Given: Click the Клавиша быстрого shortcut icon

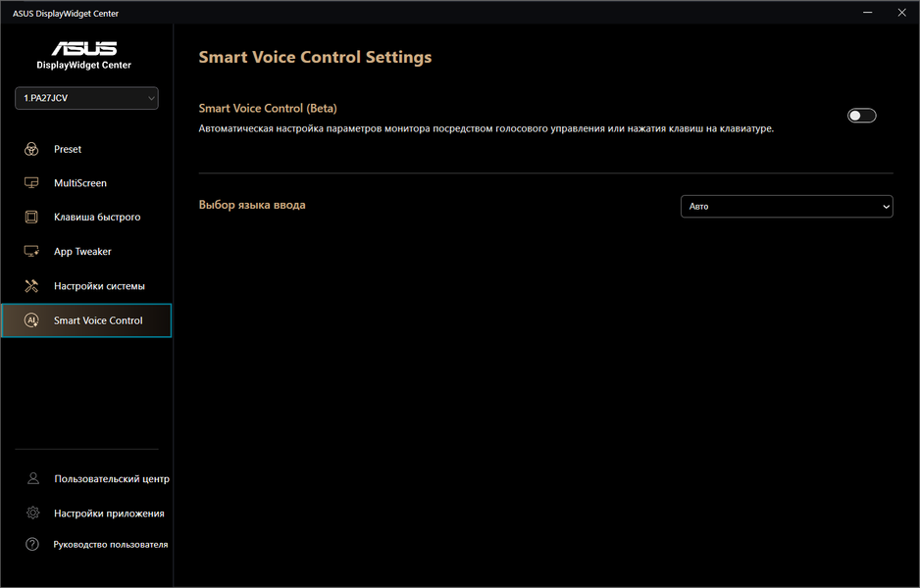Looking at the screenshot, I should pyautogui.click(x=31, y=218).
